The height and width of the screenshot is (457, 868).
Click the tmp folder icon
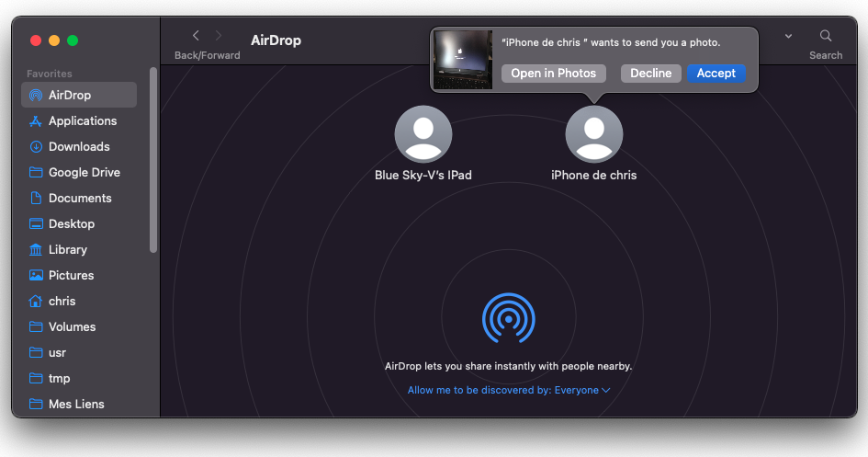click(36, 378)
